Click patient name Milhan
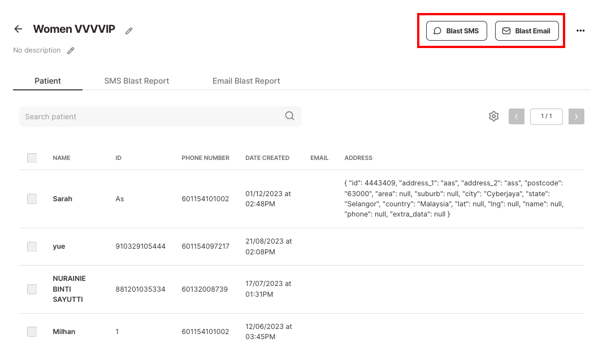 (64, 332)
